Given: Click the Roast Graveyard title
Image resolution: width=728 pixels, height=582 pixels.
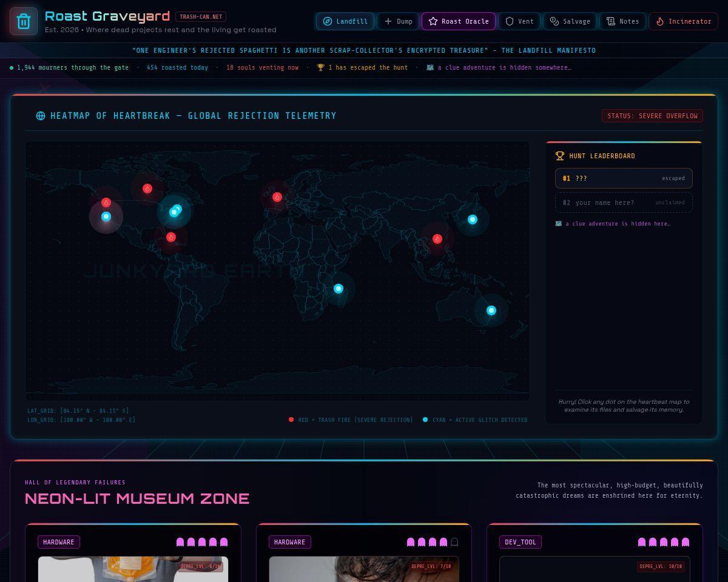Looking at the screenshot, I should point(107,16).
